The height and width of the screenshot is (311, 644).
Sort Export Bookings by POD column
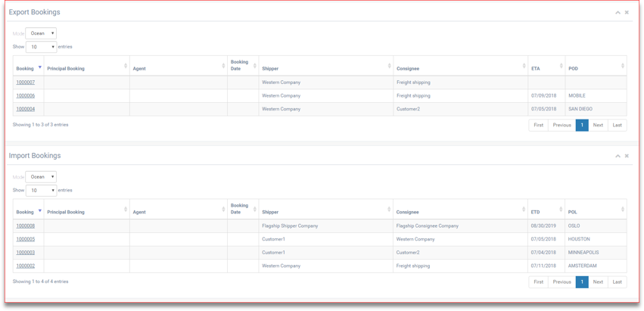[596, 66]
